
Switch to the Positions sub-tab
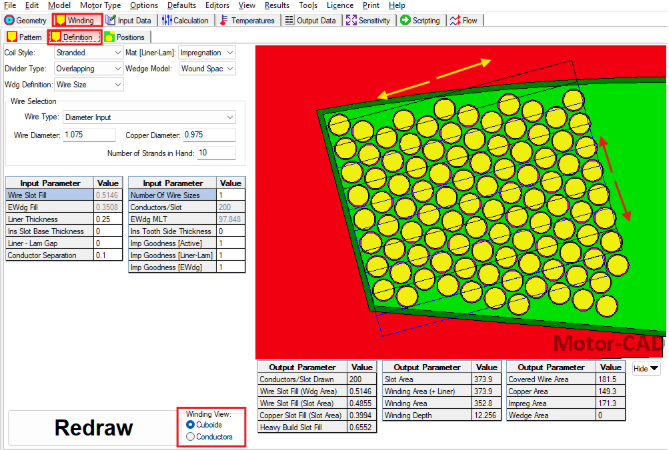click(122, 37)
